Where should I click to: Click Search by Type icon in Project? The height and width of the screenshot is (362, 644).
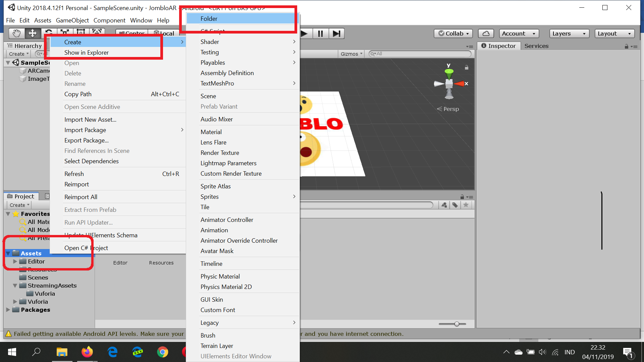[444, 205]
